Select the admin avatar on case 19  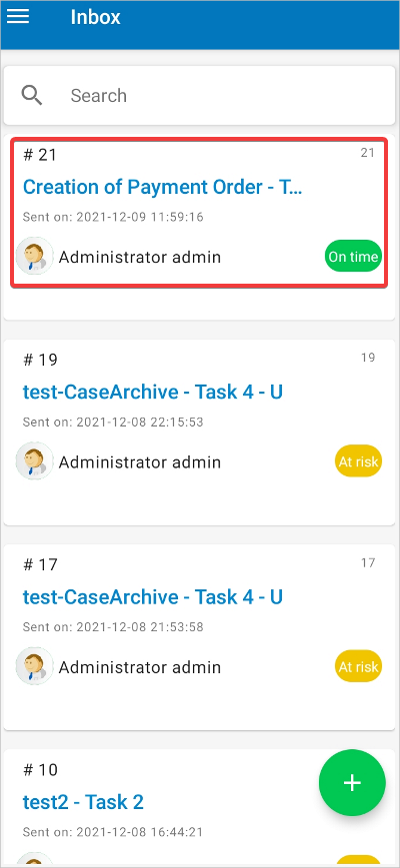click(34, 461)
